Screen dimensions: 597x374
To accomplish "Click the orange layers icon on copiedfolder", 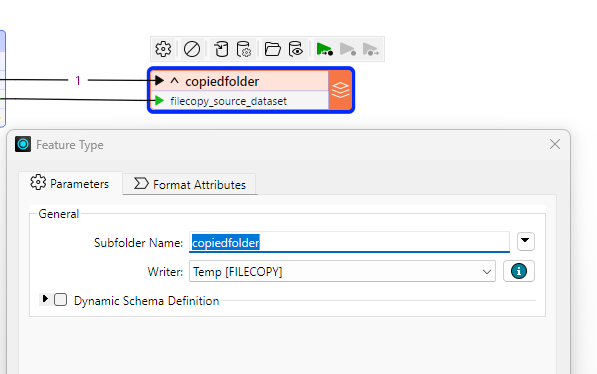I will pyautogui.click(x=340, y=90).
